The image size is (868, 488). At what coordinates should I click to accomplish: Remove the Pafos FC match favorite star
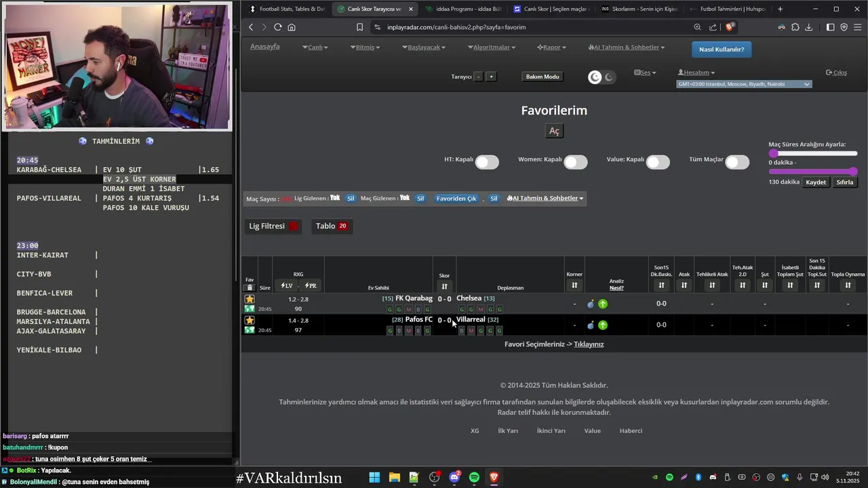tap(250, 320)
